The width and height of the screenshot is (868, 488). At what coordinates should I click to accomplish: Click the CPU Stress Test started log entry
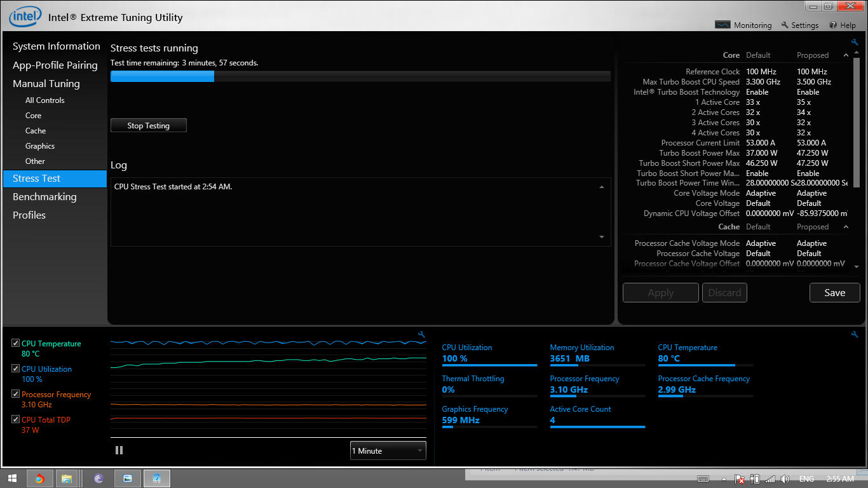(173, 187)
